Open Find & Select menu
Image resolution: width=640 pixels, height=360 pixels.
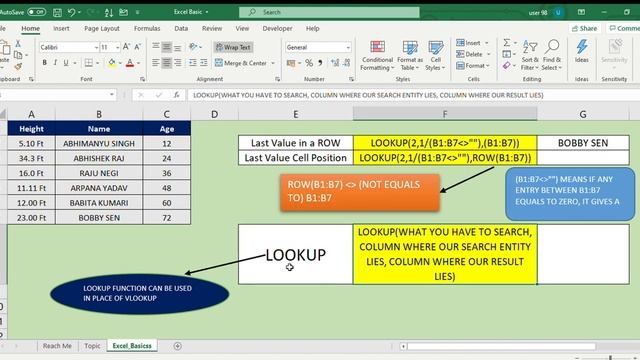coord(552,56)
